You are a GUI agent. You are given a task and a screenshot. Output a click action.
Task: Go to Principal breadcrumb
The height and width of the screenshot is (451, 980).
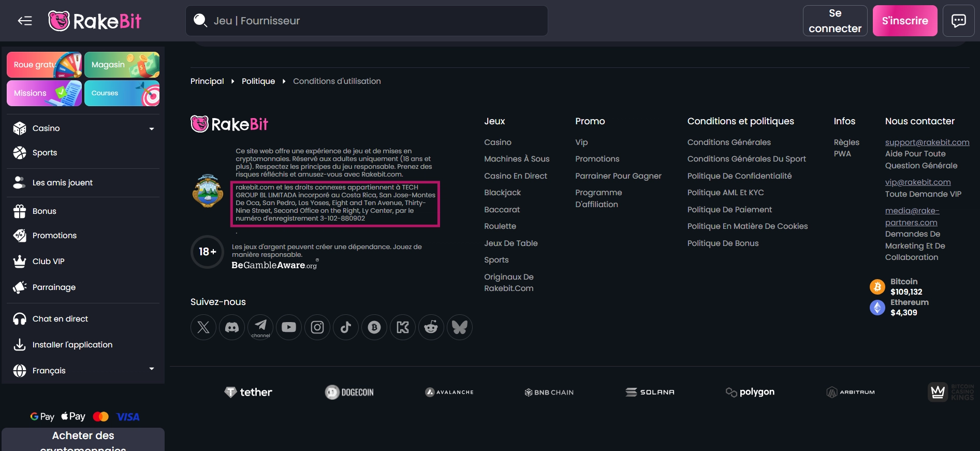click(x=207, y=81)
